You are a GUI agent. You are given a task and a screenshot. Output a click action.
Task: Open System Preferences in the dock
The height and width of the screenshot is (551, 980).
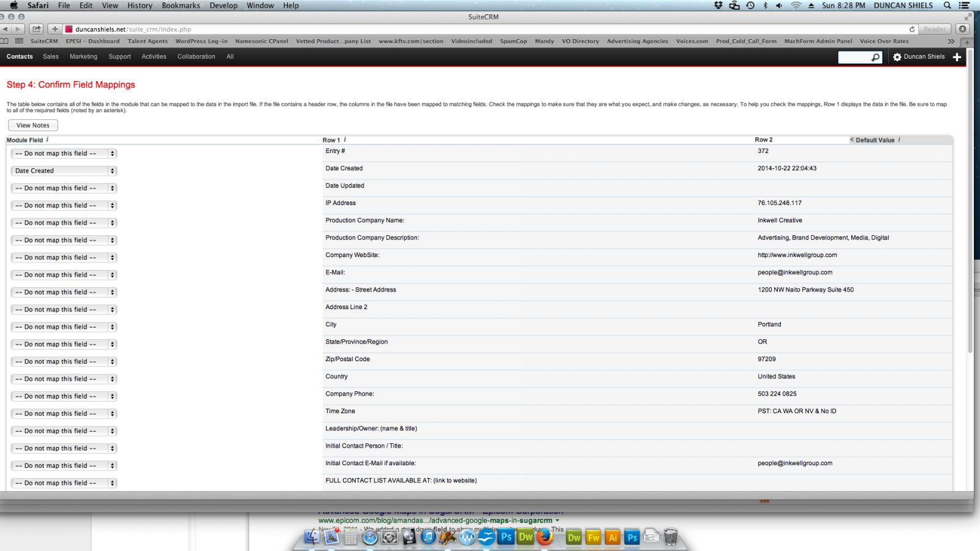pos(390,537)
